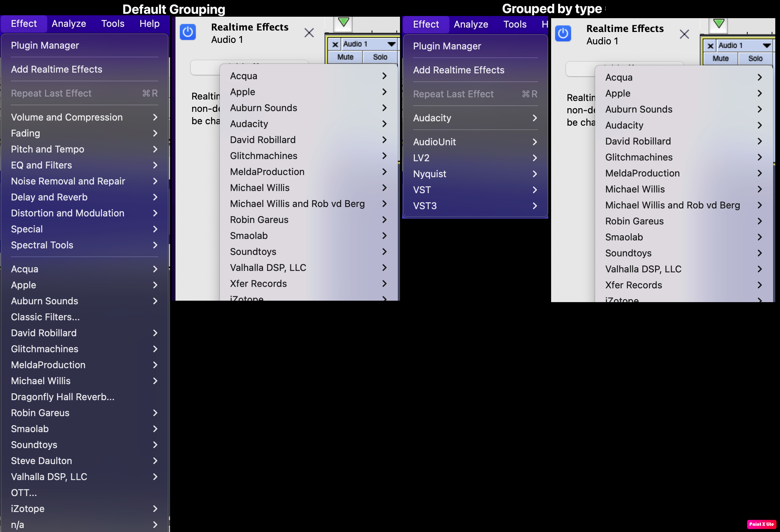Open Help menu in Default Grouping view
Viewport: 780px width, 532px height.
[x=149, y=24]
